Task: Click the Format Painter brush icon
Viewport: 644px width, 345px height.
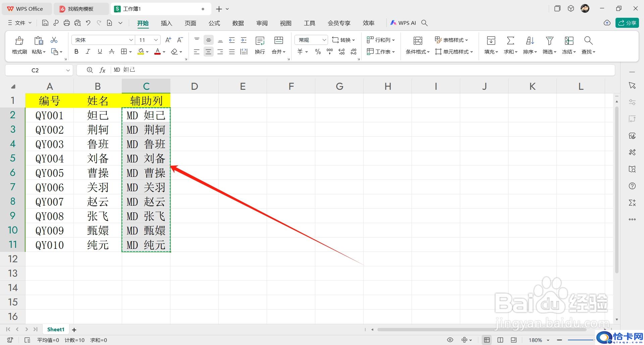Action: [19, 41]
